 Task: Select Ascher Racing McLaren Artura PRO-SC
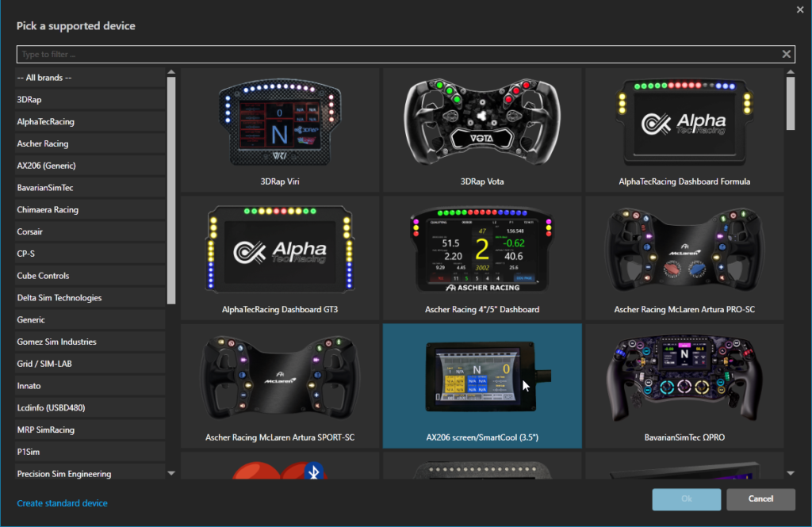[x=684, y=257]
